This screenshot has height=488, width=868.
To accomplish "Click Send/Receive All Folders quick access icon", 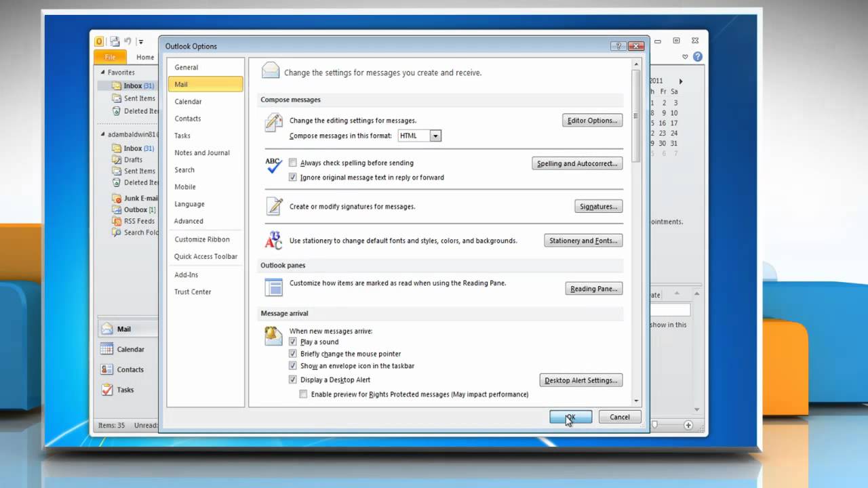I will click(115, 41).
